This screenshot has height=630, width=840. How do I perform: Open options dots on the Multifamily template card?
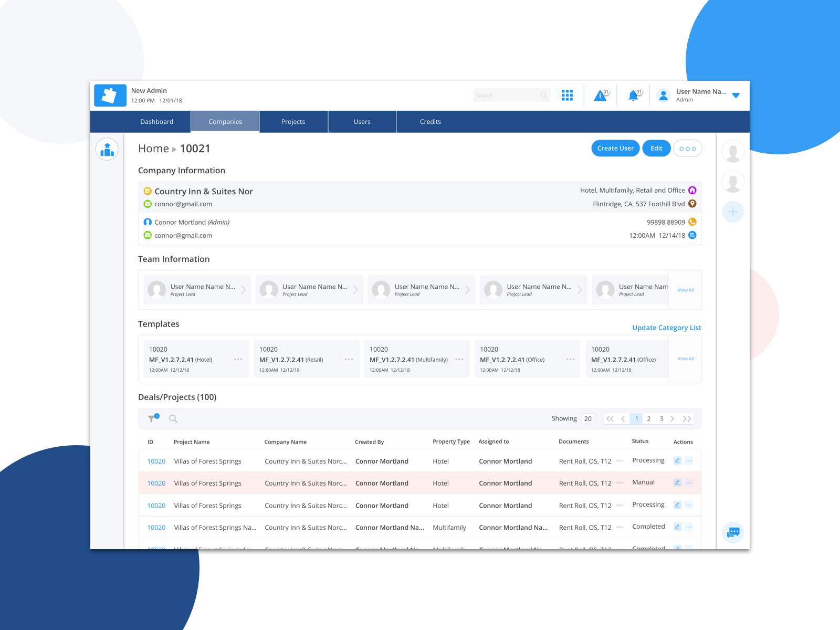[x=459, y=360]
